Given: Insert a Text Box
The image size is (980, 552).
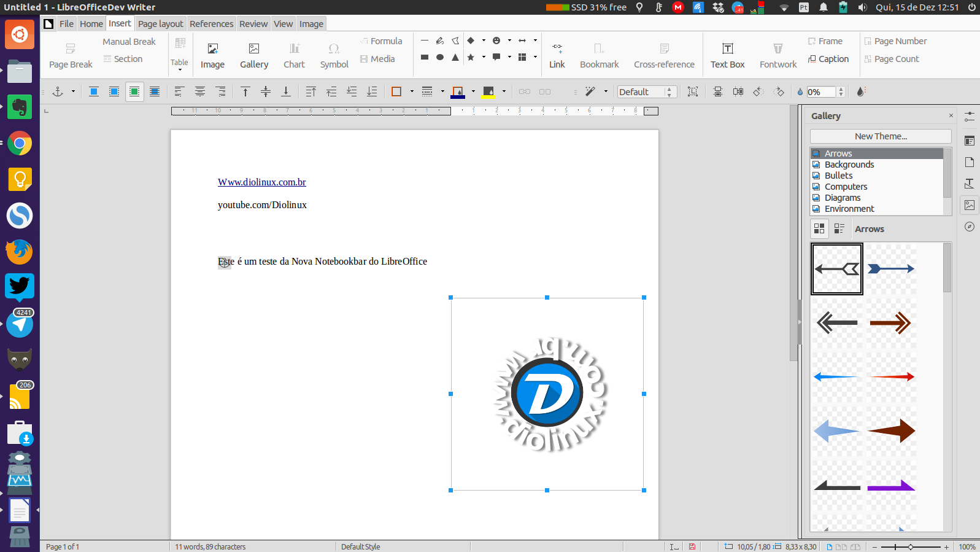Looking at the screenshot, I should coord(727,55).
